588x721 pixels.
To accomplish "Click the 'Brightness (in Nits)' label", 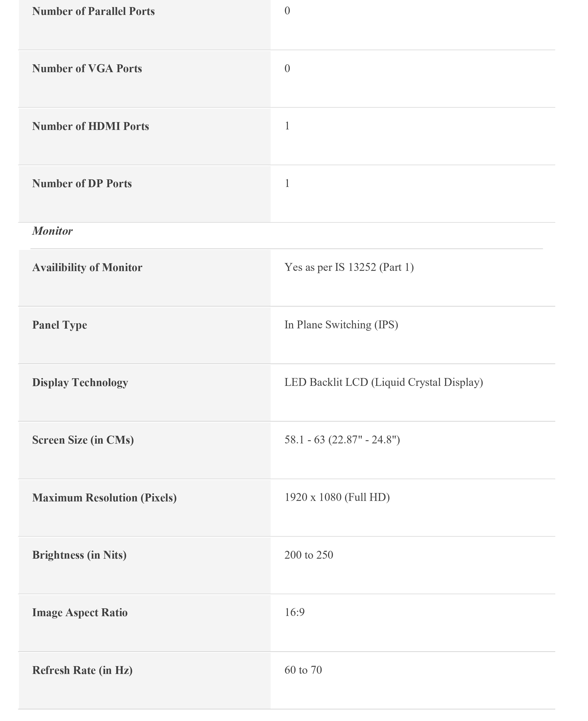I will tap(79, 555).
